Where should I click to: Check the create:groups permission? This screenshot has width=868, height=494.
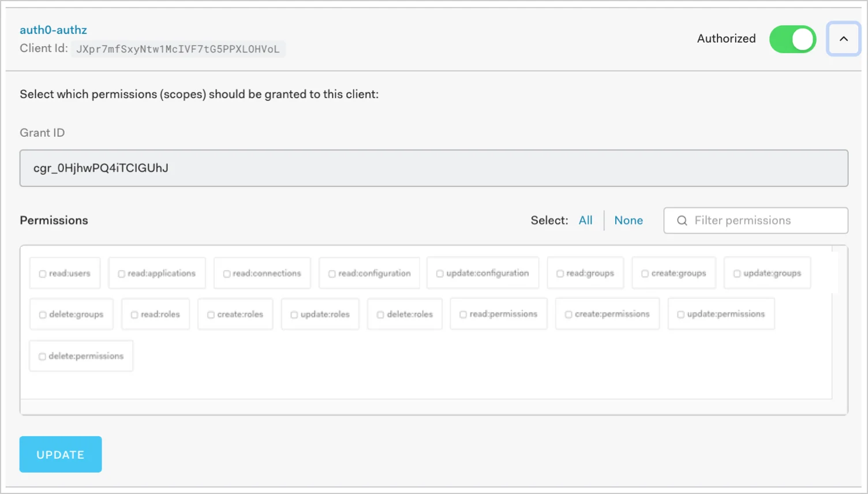pyautogui.click(x=645, y=274)
